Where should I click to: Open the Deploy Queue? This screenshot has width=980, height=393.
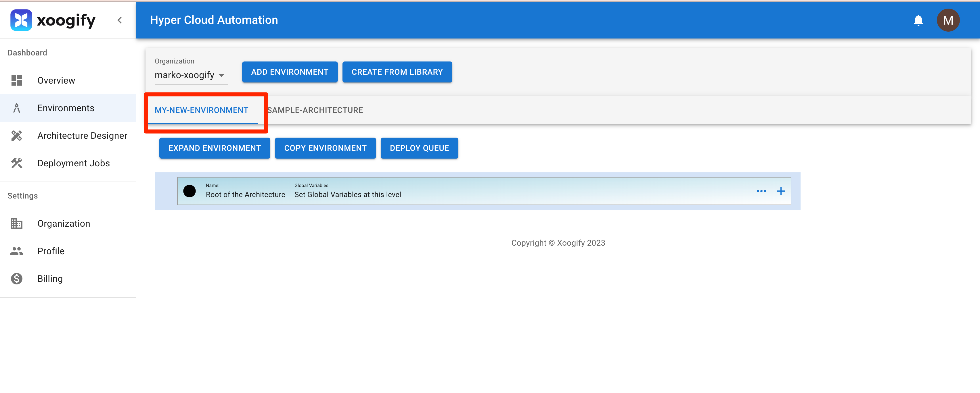pyautogui.click(x=419, y=148)
